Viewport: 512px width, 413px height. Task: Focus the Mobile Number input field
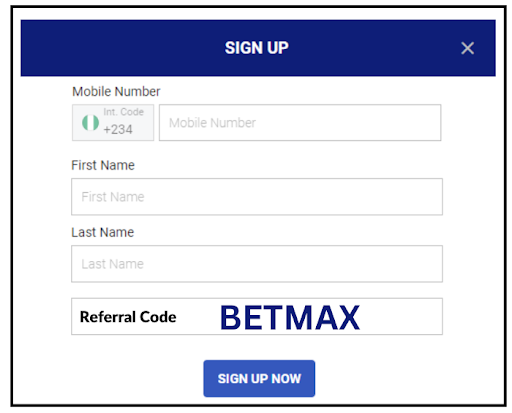(300, 123)
